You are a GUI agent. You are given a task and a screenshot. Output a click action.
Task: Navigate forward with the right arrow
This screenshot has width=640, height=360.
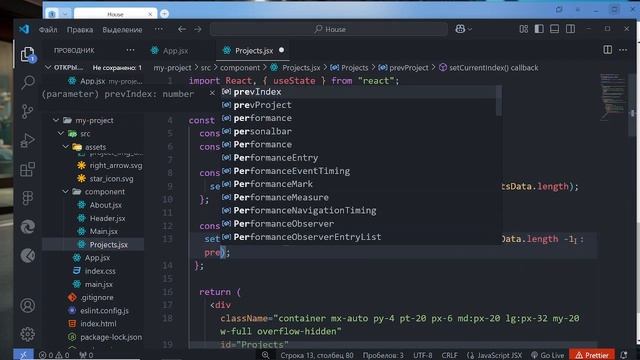click(198, 29)
